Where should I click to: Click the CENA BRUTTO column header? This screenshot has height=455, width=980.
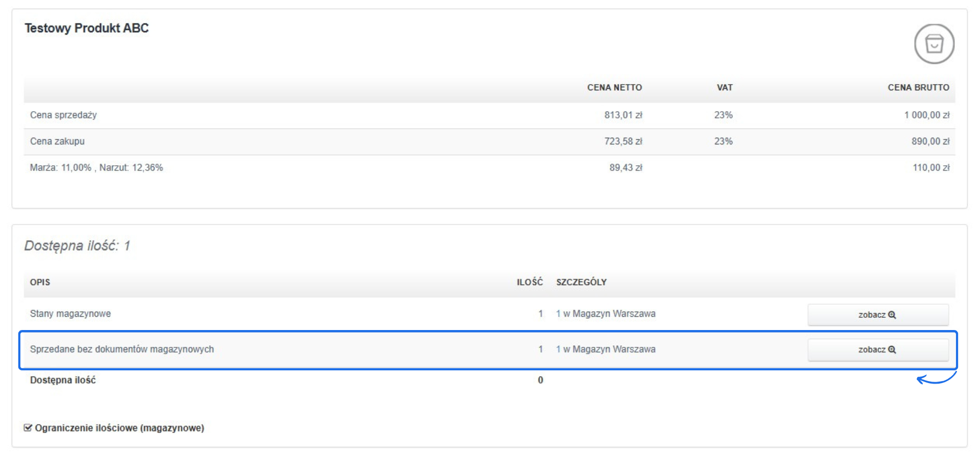918,88
